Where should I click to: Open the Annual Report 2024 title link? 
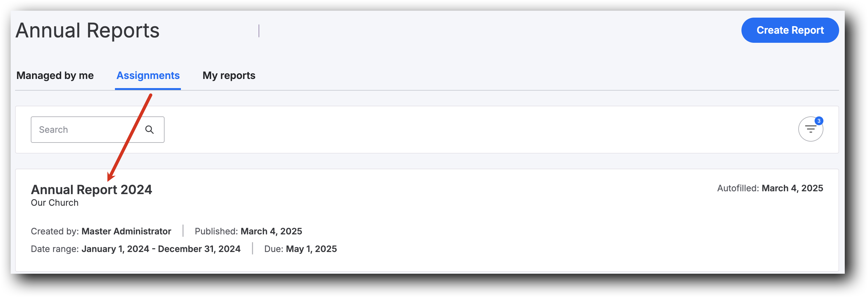(91, 190)
